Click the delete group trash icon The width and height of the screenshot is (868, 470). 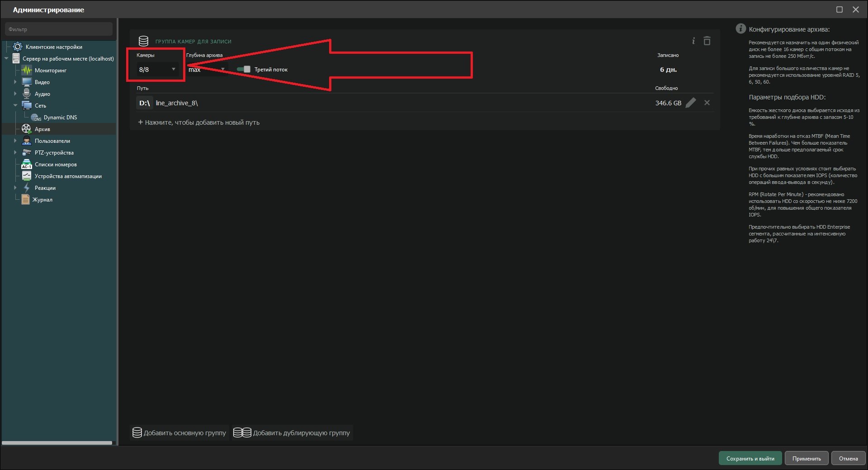tap(707, 41)
